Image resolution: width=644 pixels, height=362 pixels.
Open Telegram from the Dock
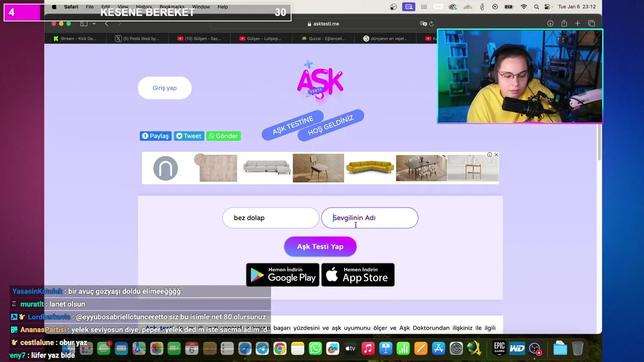click(262, 348)
